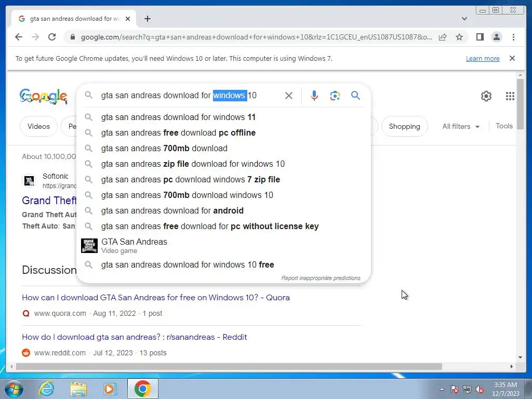532x399 pixels.
Task: Open the Chrome three-dot menu
Action: pyautogui.click(x=513, y=37)
